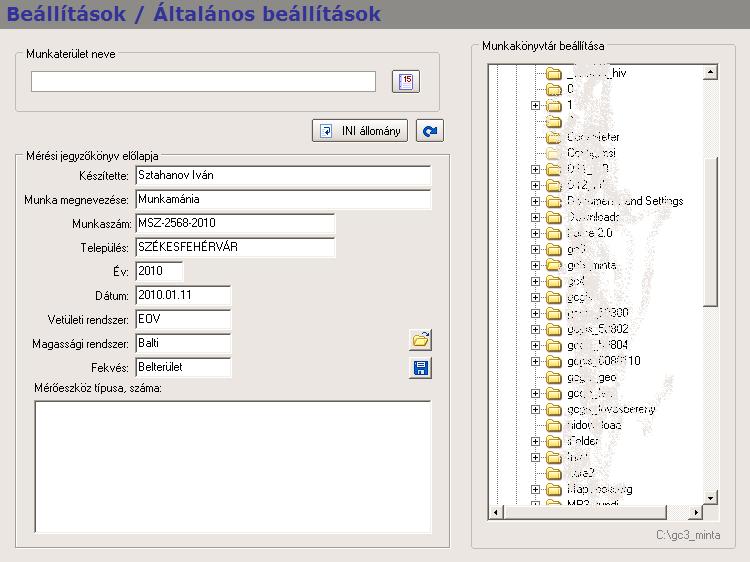
Task: Expand the folder ending in 804
Action: [x=535, y=345]
